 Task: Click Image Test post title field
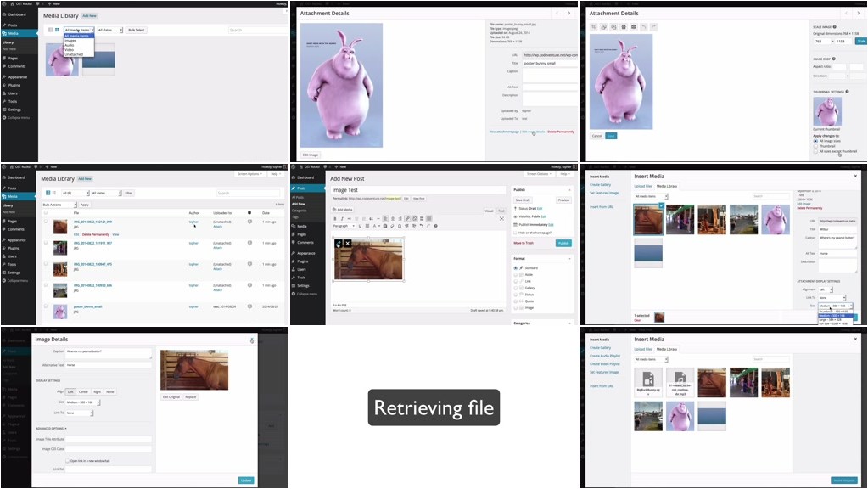point(418,190)
